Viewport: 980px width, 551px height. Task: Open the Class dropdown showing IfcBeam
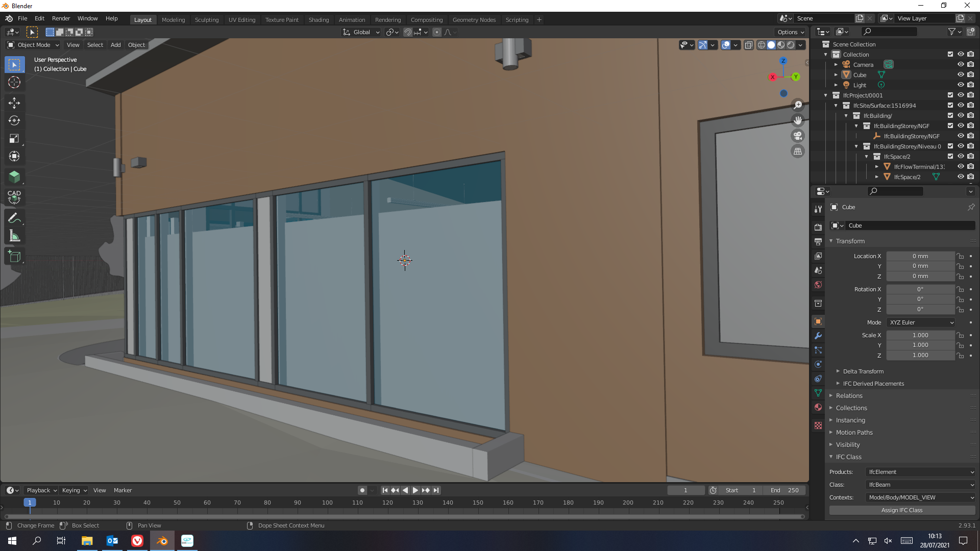pos(920,485)
